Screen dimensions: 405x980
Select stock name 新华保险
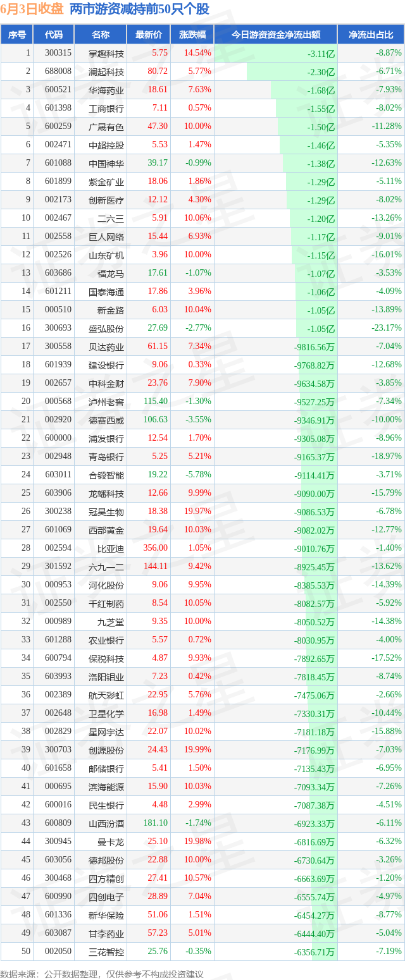(x=106, y=916)
